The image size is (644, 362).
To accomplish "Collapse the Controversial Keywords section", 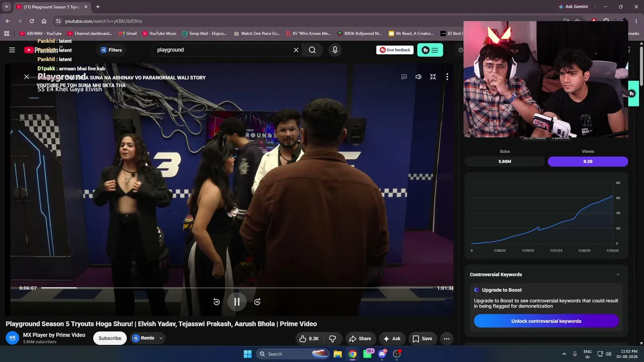I will pyautogui.click(x=618, y=275).
